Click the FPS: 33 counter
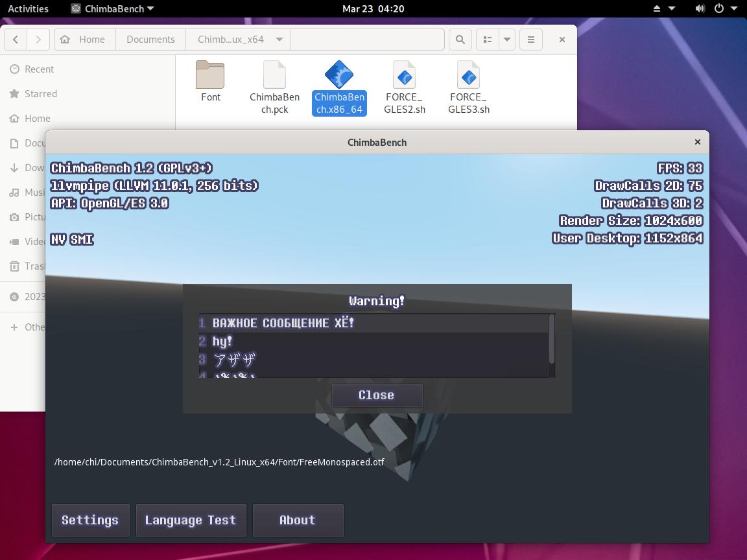Screen dimensions: 747x560 [x=680, y=168]
